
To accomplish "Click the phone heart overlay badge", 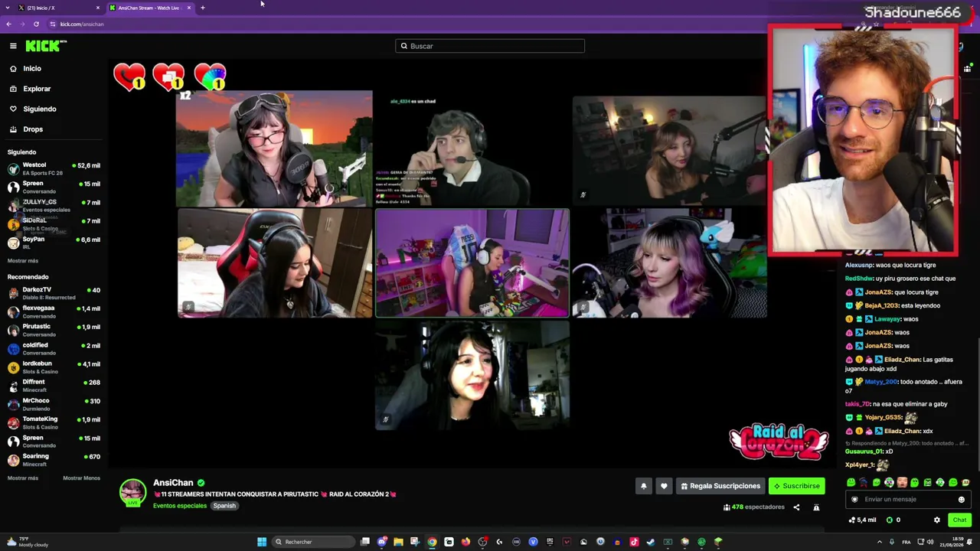I will [x=129, y=77].
